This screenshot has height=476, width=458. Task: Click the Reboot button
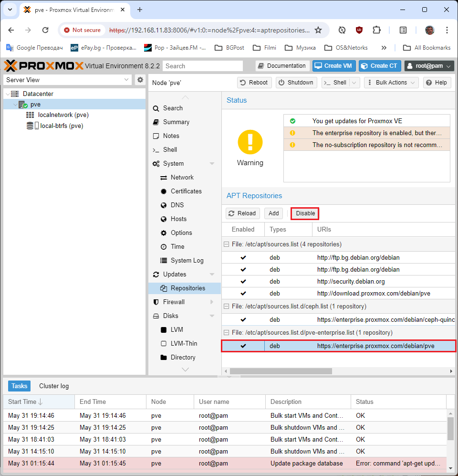(254, 83)
